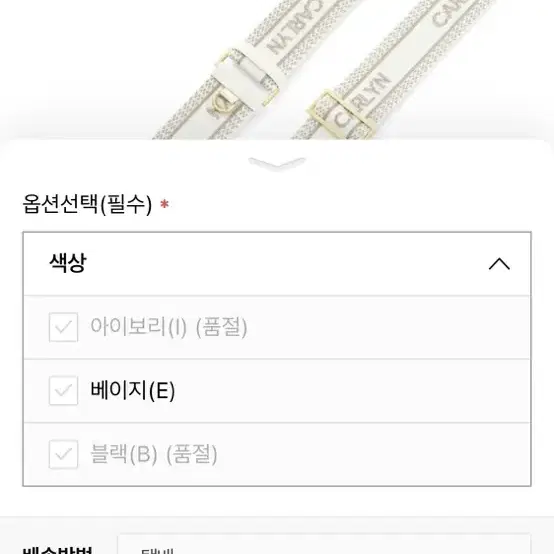554x554 pixels.
Task: Tap the gold buckle on the right strap
Action: 341,114
